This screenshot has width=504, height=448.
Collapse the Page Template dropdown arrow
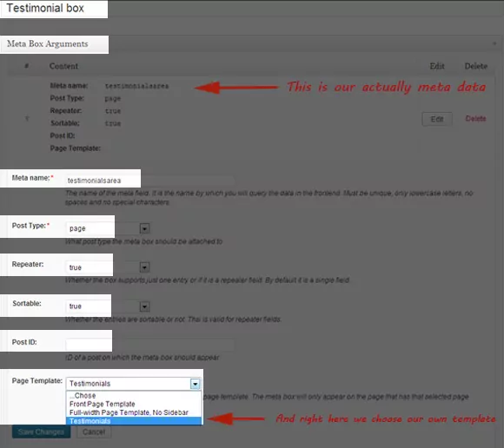click(196, 384)
